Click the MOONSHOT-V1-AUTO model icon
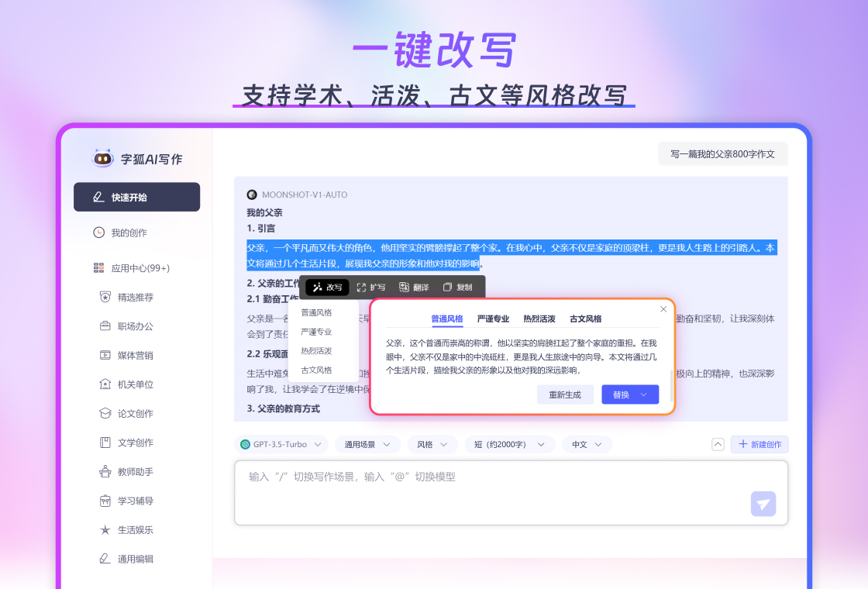The width and height of the screenshot is (868, 589). pos(252,195)
